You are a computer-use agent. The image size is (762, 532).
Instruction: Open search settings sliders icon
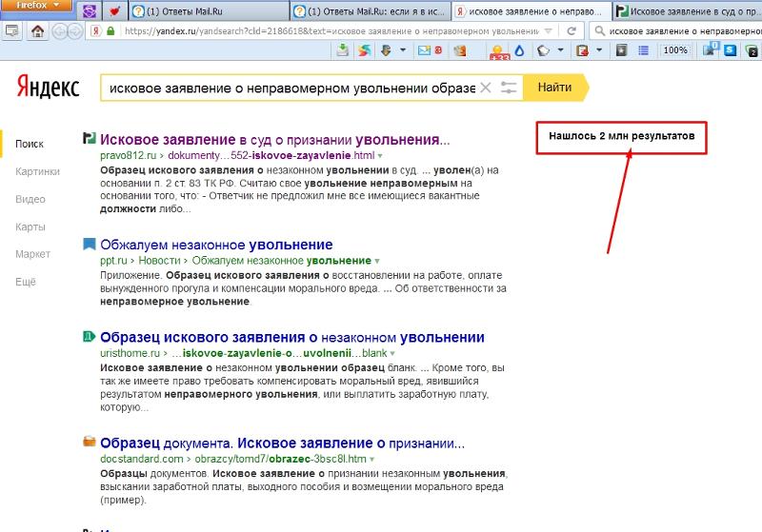tap(509, 88)
